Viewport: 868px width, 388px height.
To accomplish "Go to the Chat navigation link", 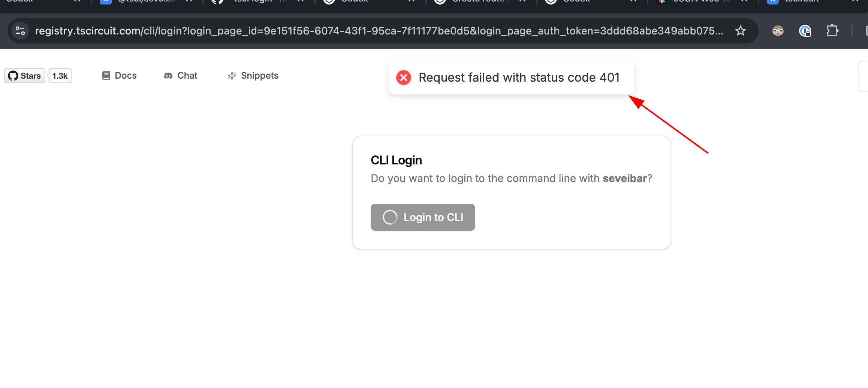I will tap(187, 76).
